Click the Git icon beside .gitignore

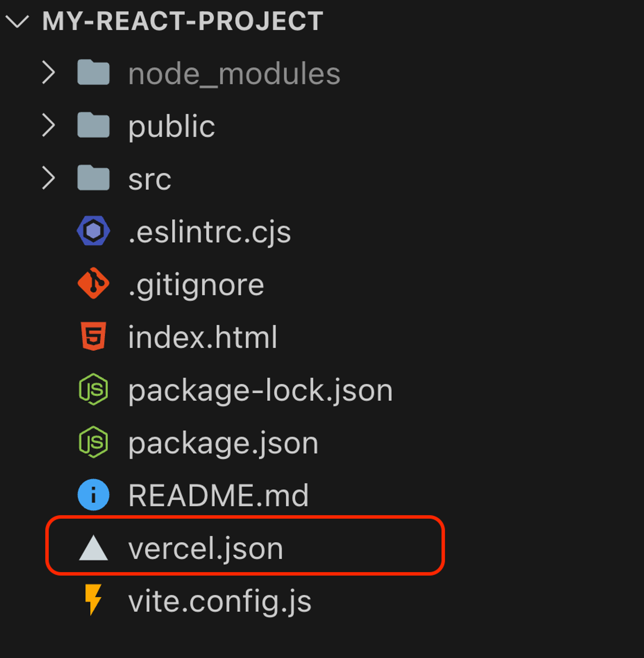click(93, 283)
